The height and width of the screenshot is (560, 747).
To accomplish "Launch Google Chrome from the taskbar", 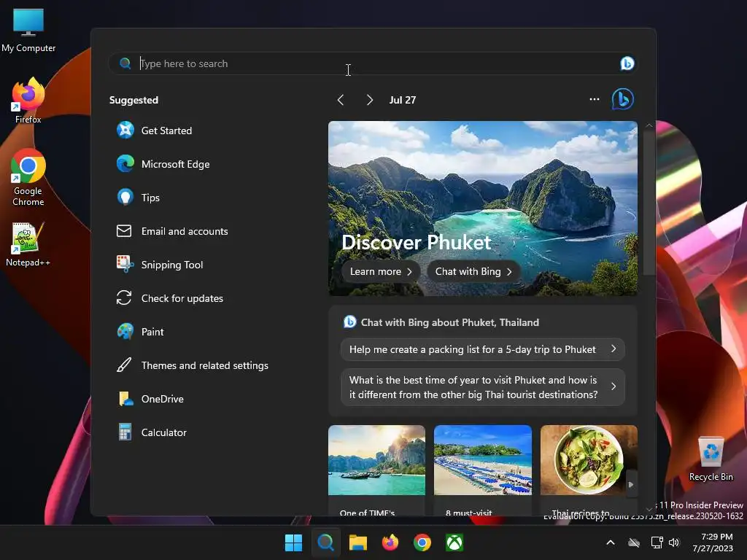I will click(422, 542).
